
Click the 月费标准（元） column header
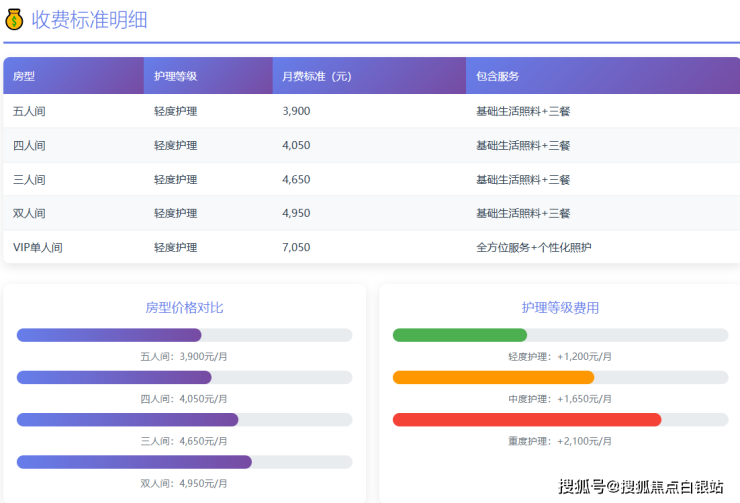[316, 76]
